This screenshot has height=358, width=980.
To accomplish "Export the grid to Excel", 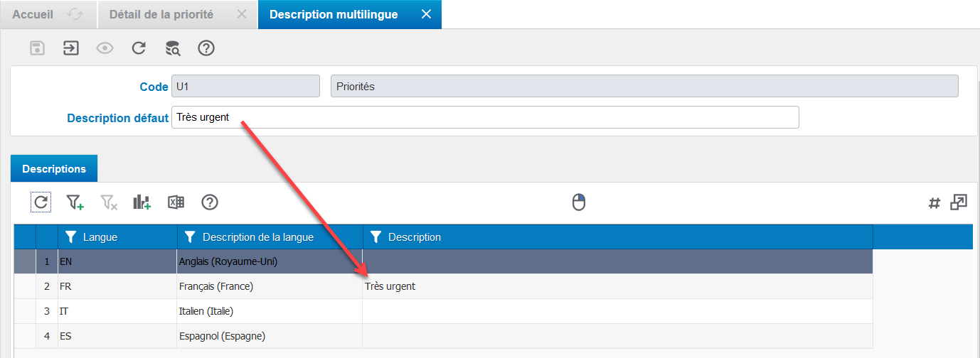I will coord(176,202).
